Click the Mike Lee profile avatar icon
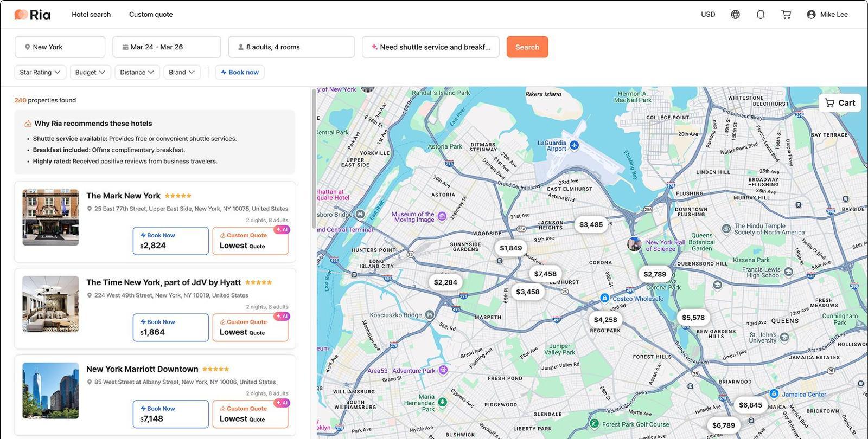 (x=811, y=15)
